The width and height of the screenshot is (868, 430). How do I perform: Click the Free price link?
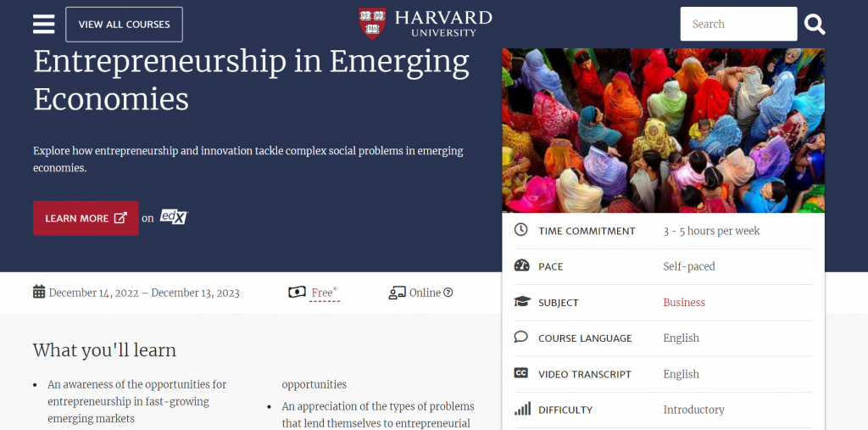(322, 293)
